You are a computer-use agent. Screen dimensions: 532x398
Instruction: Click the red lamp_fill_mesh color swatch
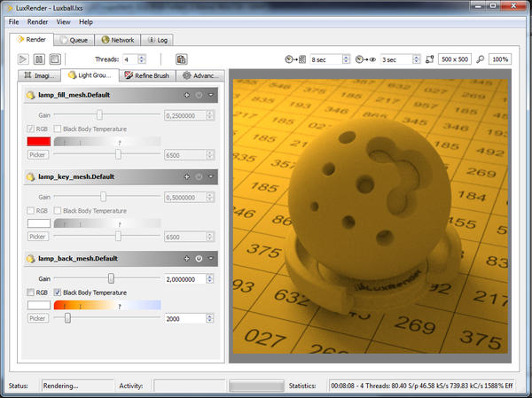coord(39,142)
